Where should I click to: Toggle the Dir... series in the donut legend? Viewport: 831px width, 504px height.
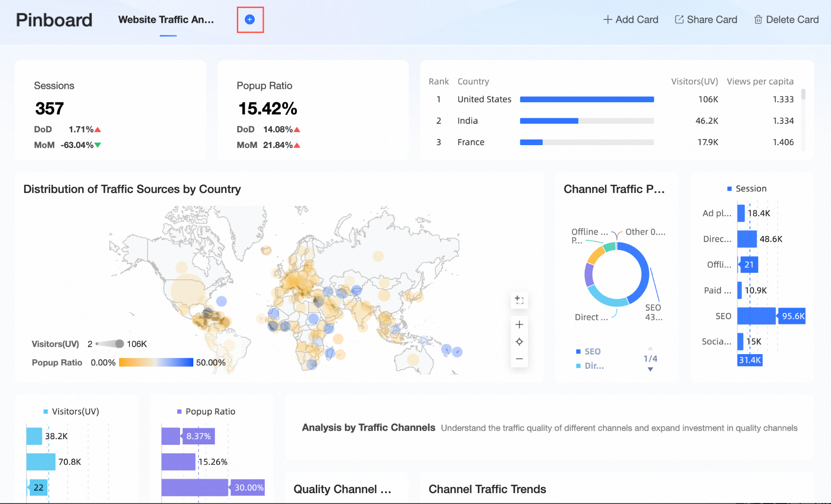(590, 365)
